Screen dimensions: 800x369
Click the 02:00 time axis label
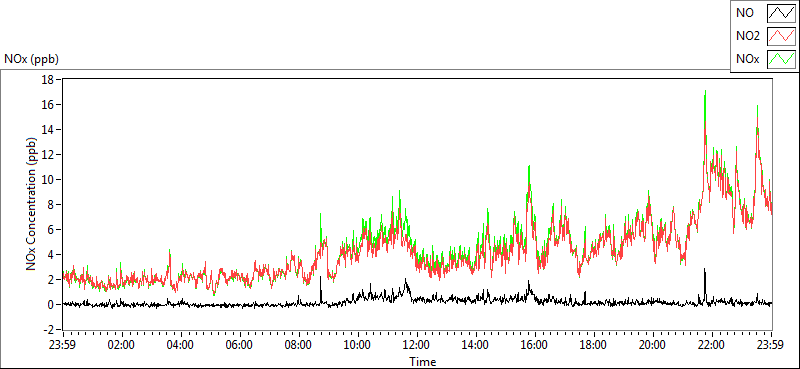121,345
